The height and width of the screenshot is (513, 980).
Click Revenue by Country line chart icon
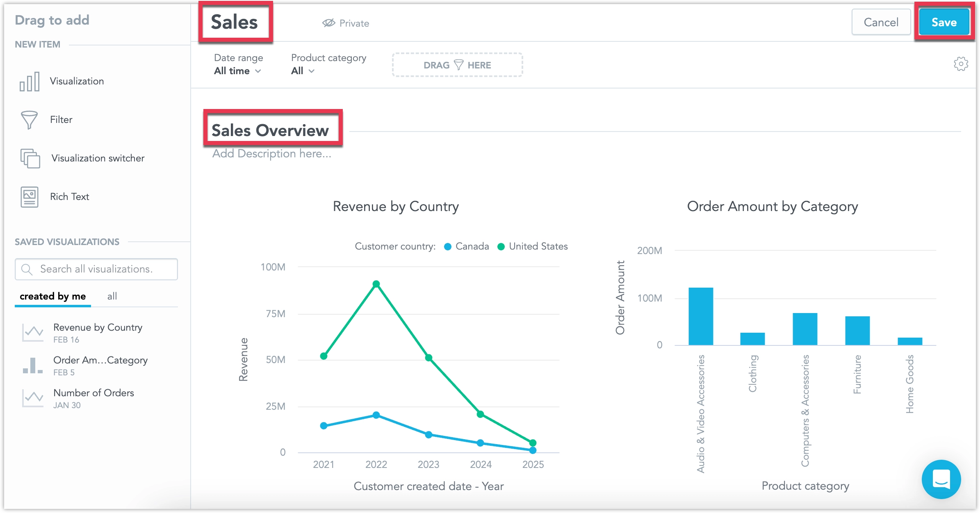[x=33, y=332]
